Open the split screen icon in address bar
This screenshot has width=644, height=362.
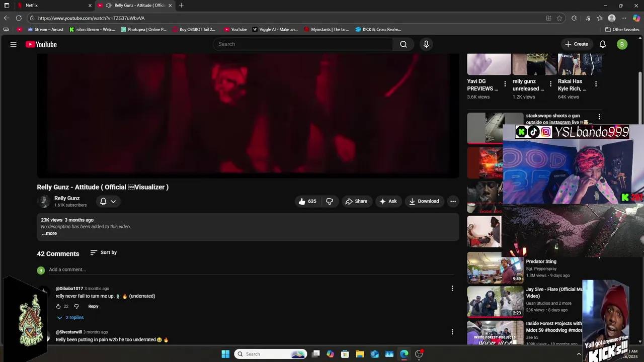pos(548,18)
